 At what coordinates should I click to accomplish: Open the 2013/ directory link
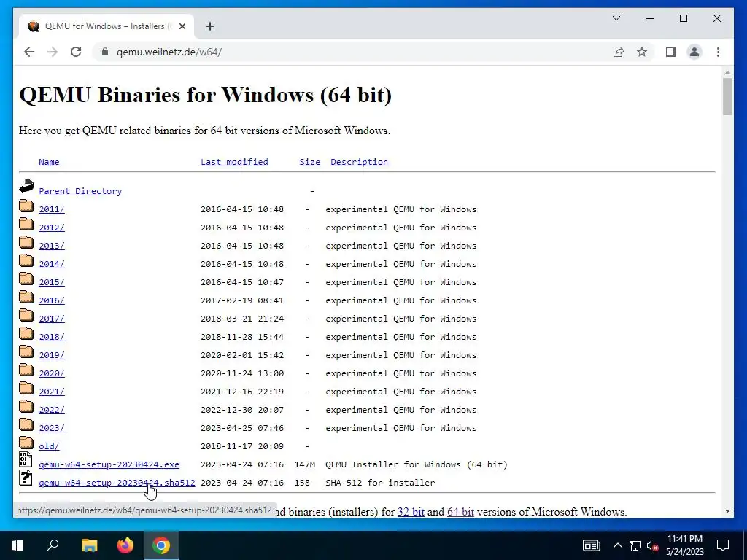click(x=52, y=246)
